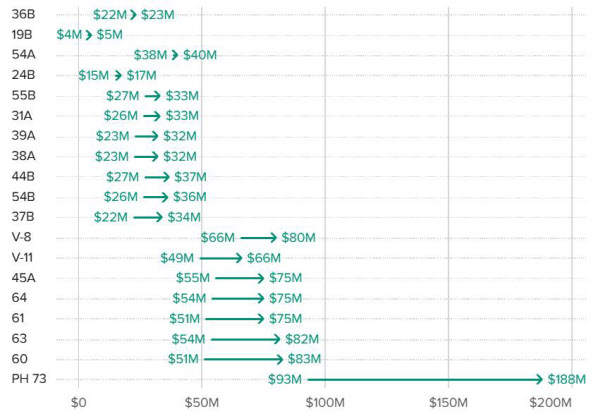Select the $100M axis tick label

click(324, 401)
